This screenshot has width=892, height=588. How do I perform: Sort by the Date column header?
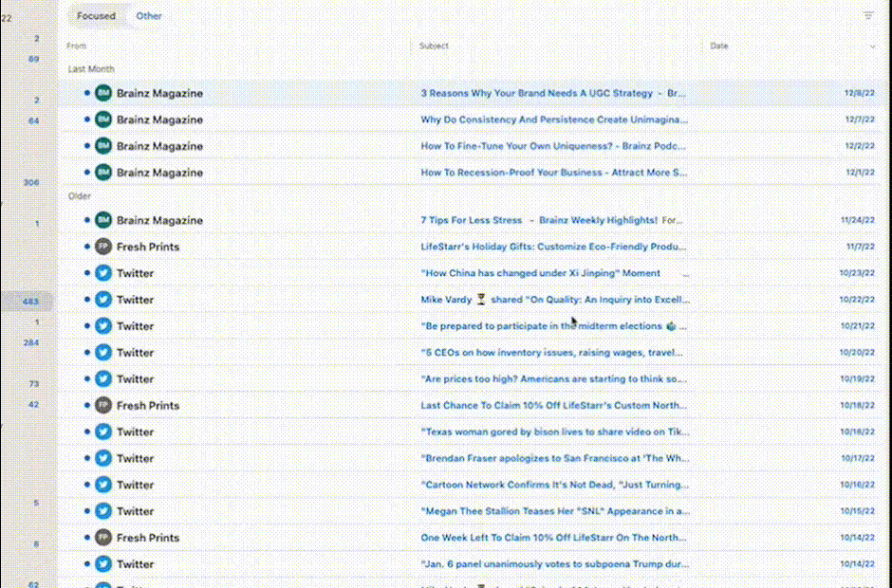719,46
